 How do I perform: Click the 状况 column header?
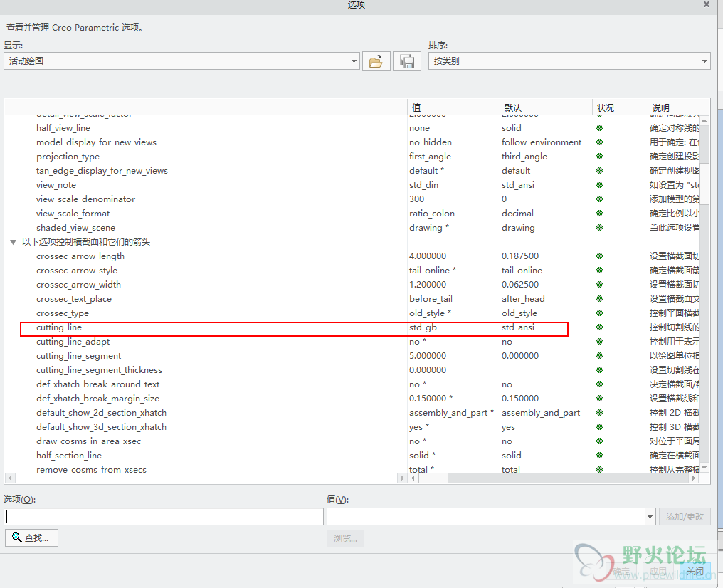coord(620,107)
